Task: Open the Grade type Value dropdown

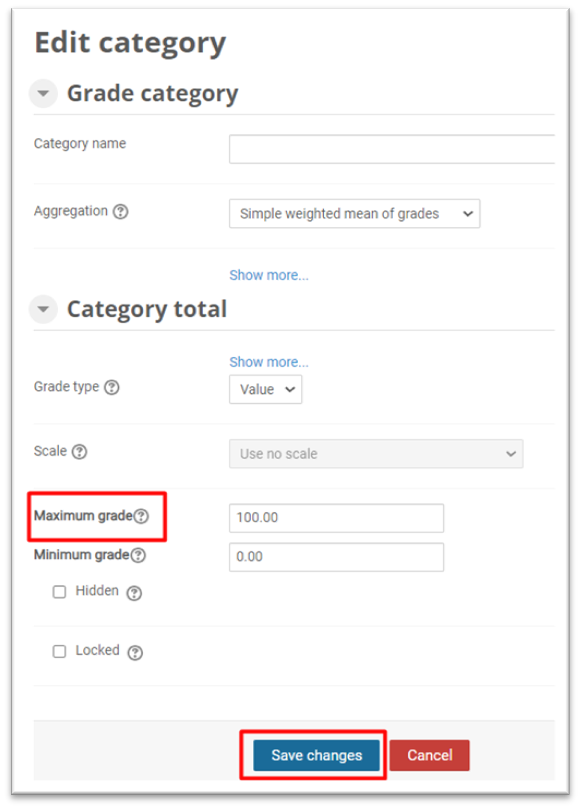Action: 266,390
